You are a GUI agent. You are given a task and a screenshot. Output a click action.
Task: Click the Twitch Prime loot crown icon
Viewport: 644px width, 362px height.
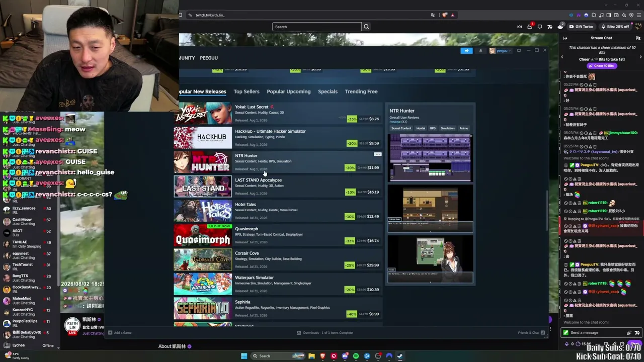(x=520, y=27)
